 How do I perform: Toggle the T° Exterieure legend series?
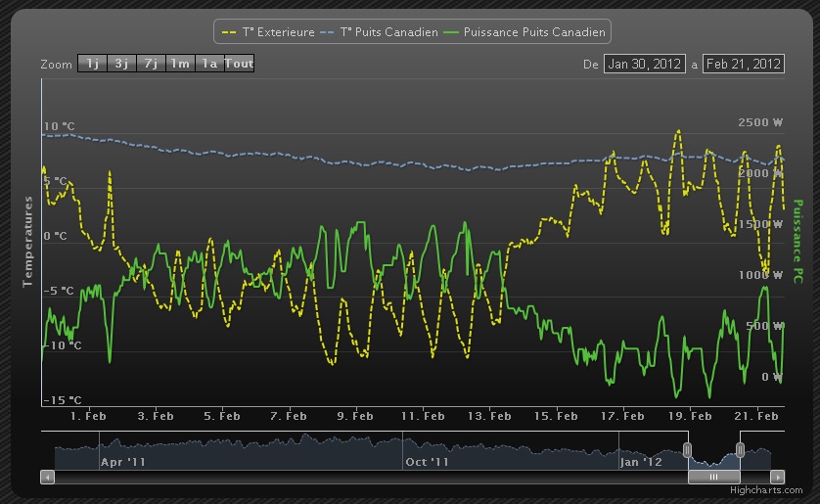point(268,32)
